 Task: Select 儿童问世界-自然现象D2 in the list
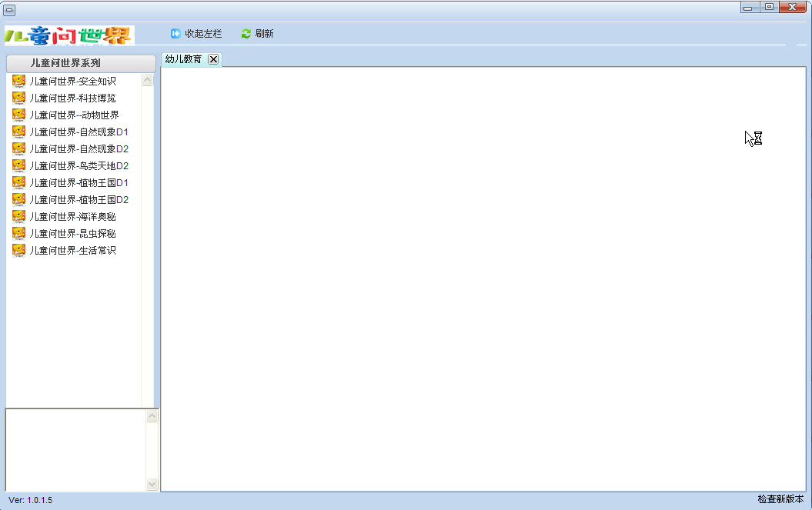coord(79,148)
